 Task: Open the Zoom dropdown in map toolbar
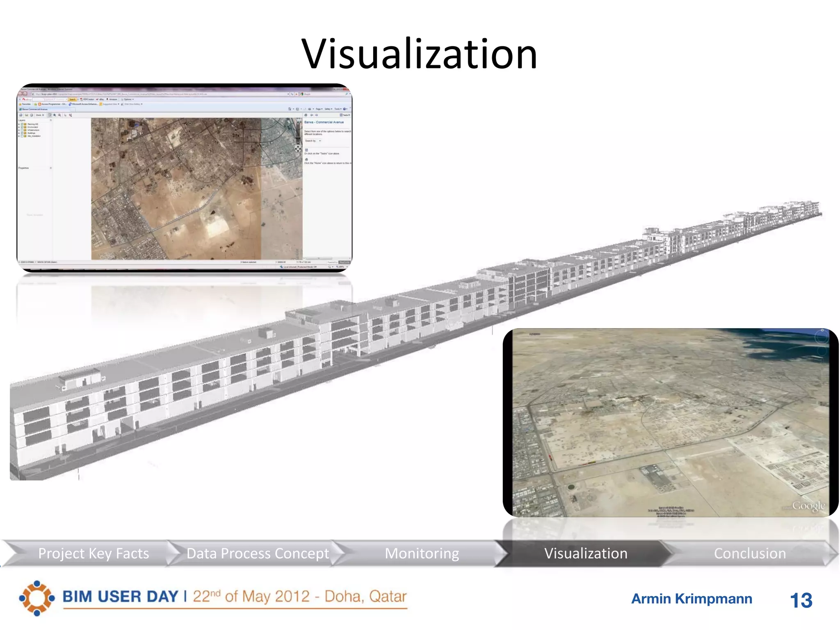tap(40, 115)
